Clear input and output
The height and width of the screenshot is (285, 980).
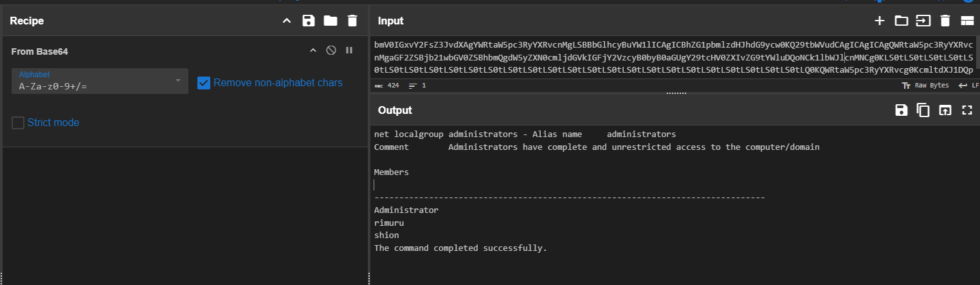[x=945, y=21]
